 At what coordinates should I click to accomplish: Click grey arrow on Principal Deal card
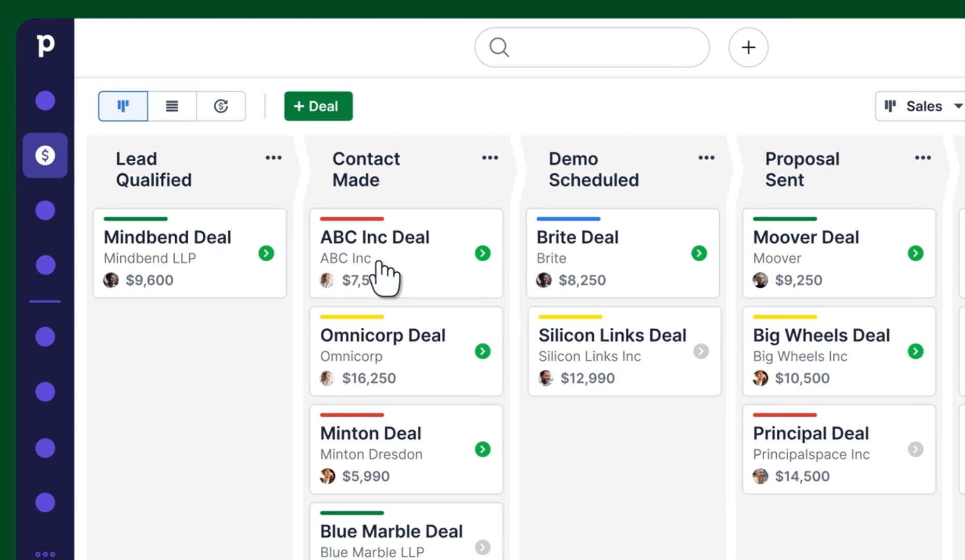coord(916,449)
